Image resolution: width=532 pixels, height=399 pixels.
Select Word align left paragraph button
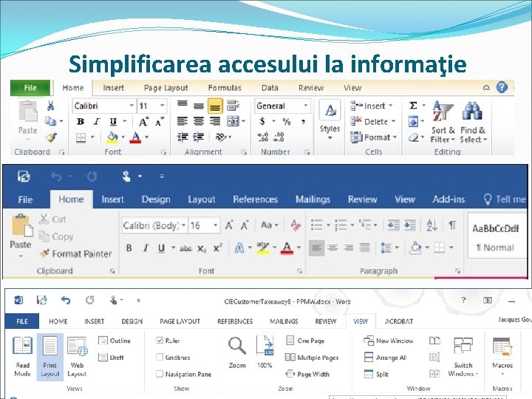pos(316,248)
